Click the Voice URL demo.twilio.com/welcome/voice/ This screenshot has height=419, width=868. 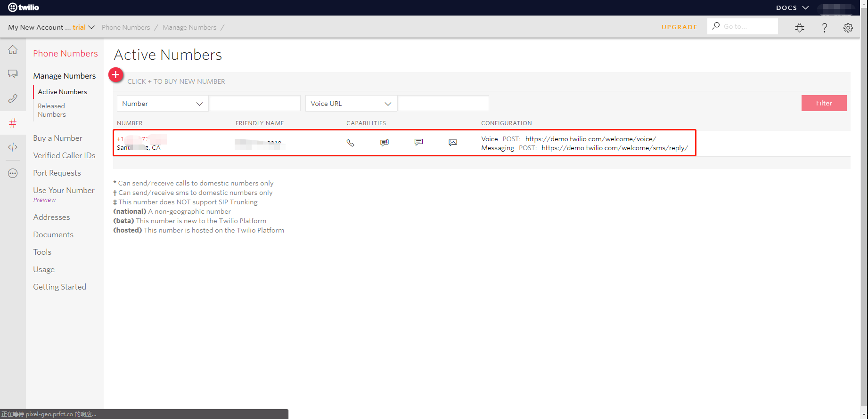pos(591,139)
